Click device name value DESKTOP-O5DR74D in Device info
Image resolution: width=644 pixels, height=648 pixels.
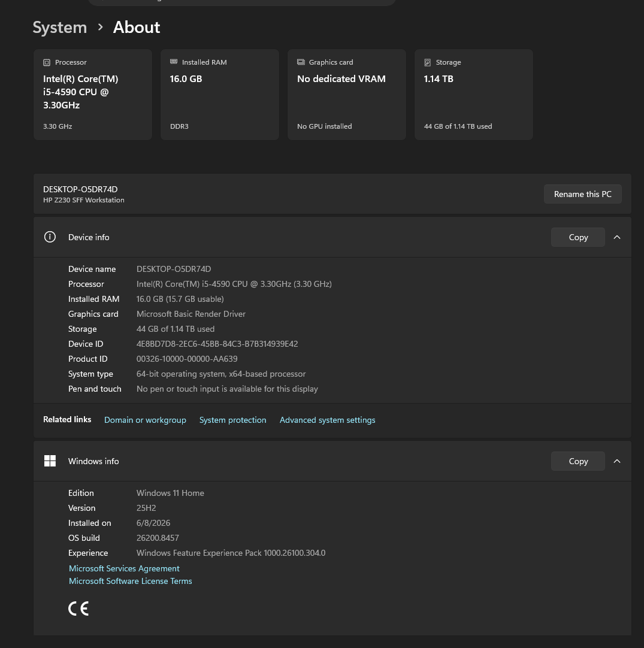174,269
